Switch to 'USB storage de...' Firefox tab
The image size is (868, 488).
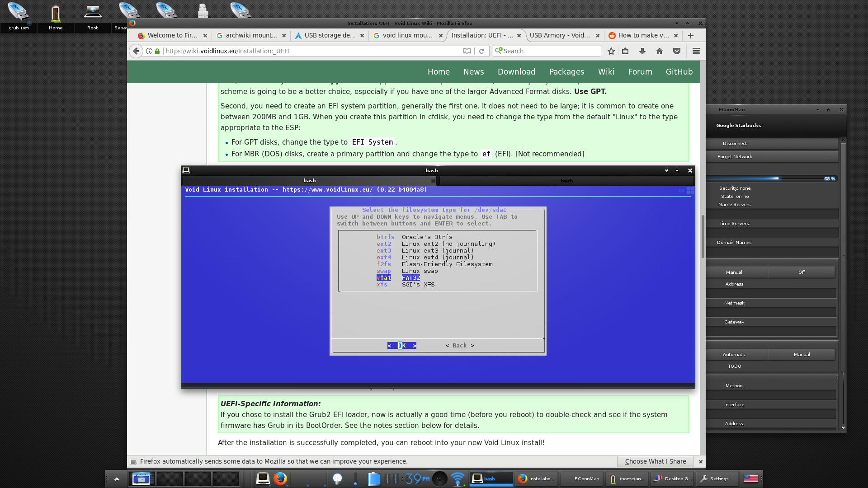click(330, 35)
